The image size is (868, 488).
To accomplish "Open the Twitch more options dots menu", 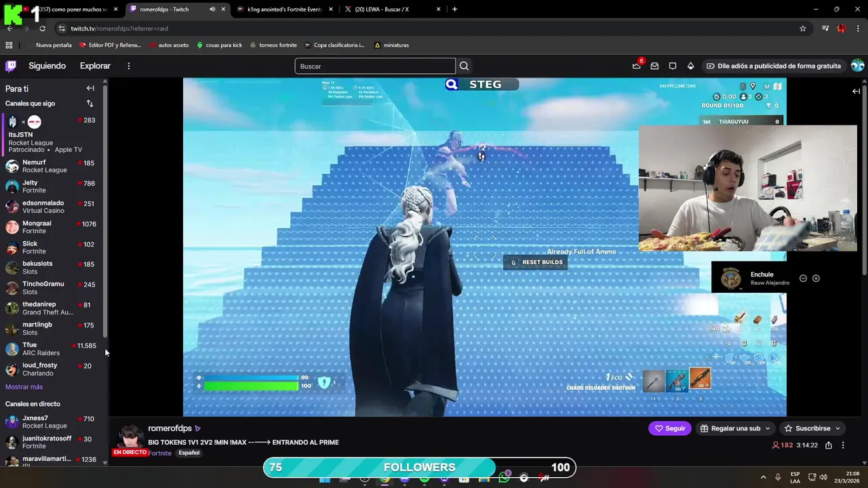I will click(128, 66).
